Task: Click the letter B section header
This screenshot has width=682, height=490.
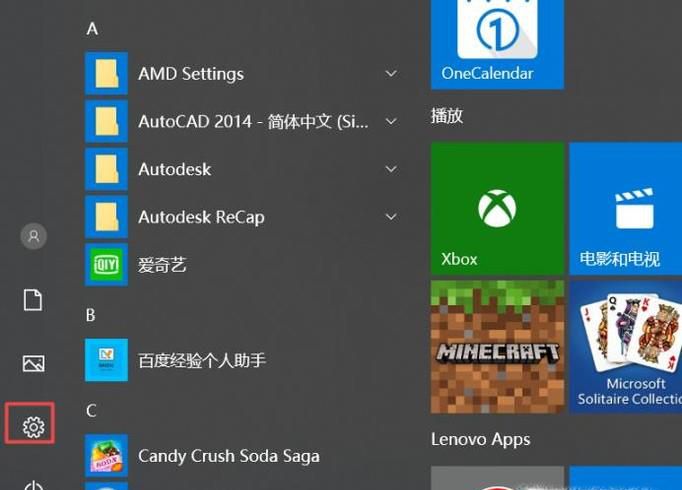Action: tap(91, 315)
